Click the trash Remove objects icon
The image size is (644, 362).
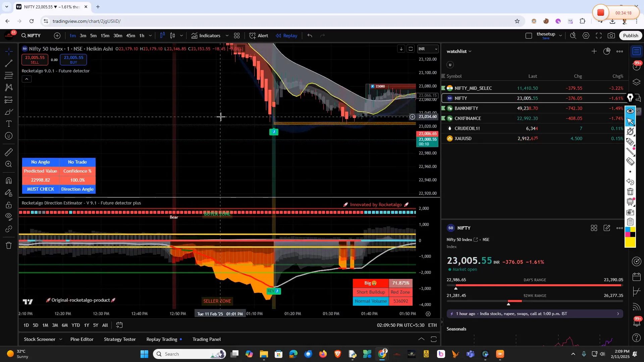9,245
